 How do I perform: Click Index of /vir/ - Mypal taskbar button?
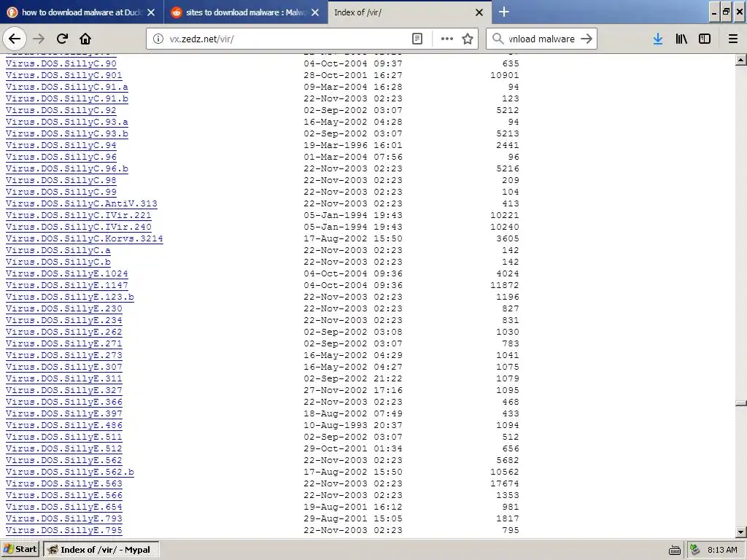101,550
